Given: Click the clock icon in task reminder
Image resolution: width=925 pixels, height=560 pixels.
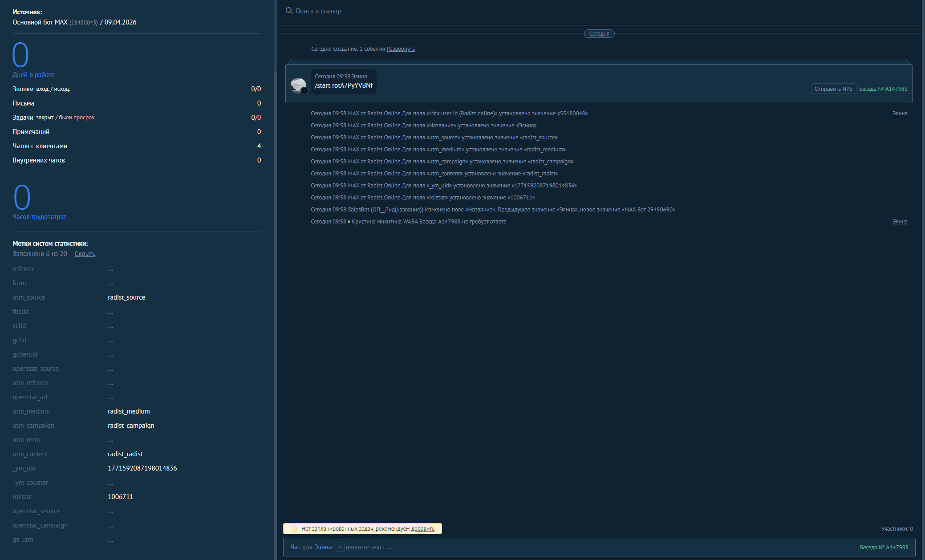Looking at the screenshot, I should coord(294,529).
